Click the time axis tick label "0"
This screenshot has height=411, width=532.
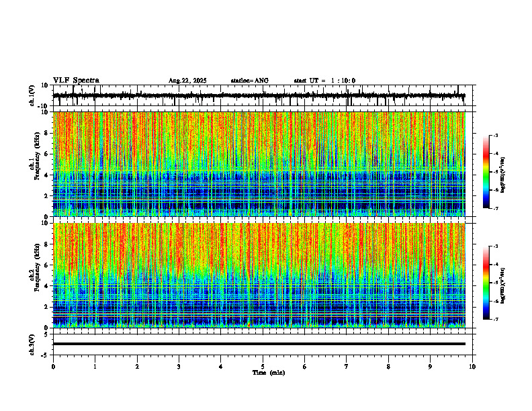53,367
